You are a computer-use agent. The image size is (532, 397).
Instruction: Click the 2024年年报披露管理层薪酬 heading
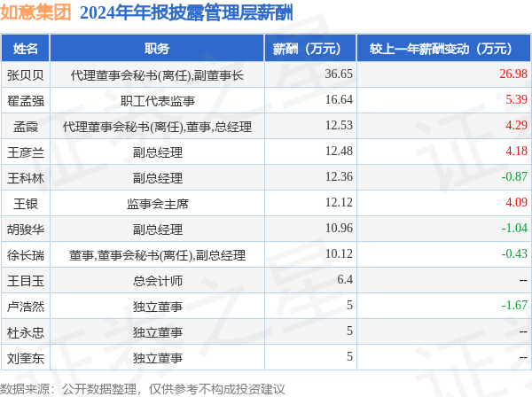click(186, 13)
